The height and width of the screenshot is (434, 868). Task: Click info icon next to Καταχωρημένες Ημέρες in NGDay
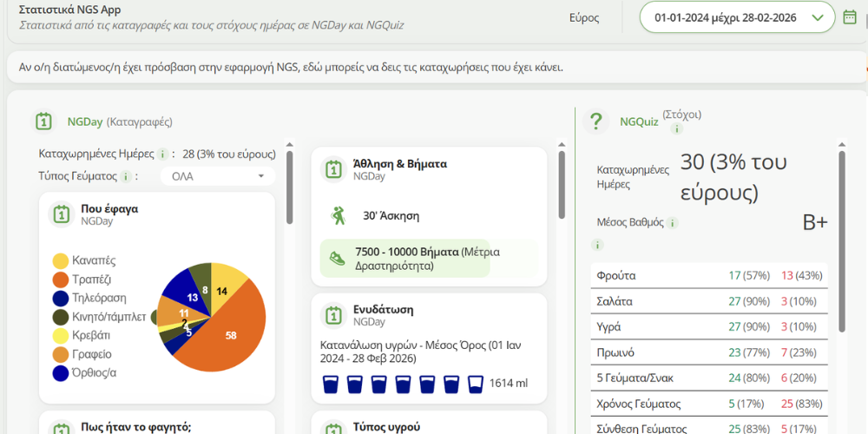[162, 155]
